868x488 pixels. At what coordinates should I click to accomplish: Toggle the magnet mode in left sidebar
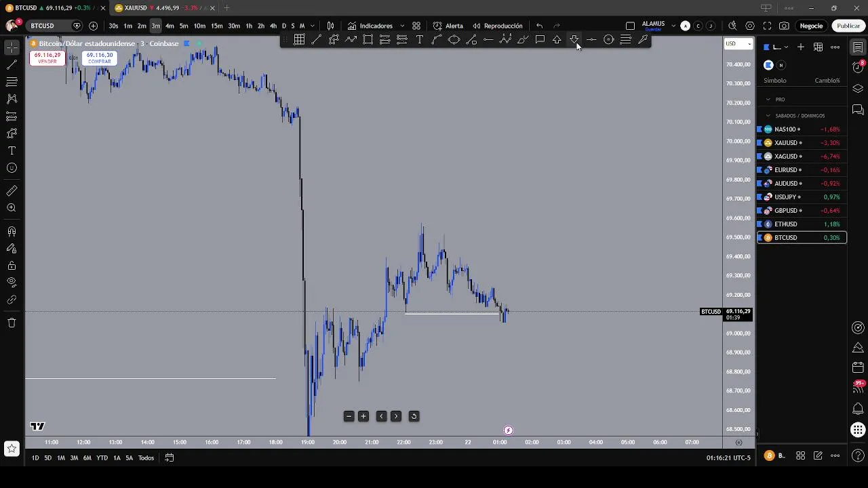coord(12,232)
